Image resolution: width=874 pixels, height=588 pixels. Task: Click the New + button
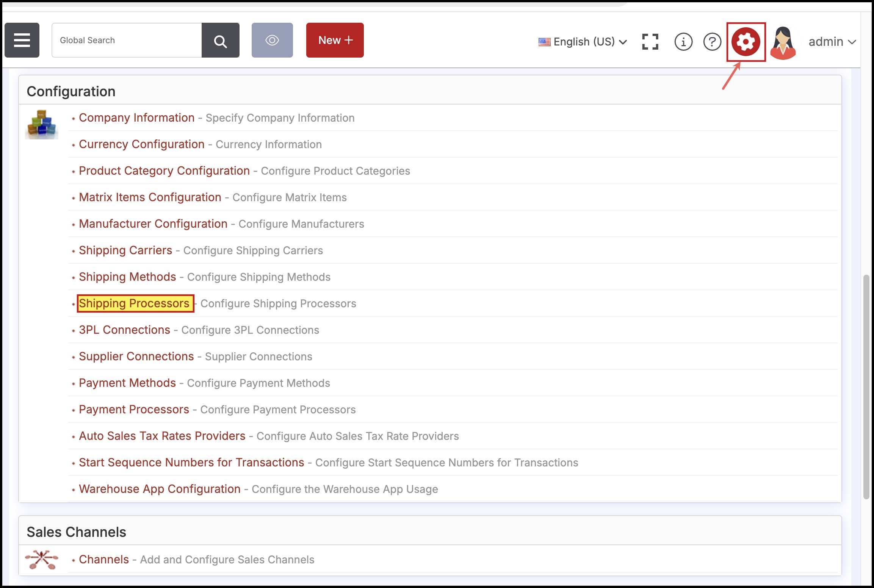(335, 40)
